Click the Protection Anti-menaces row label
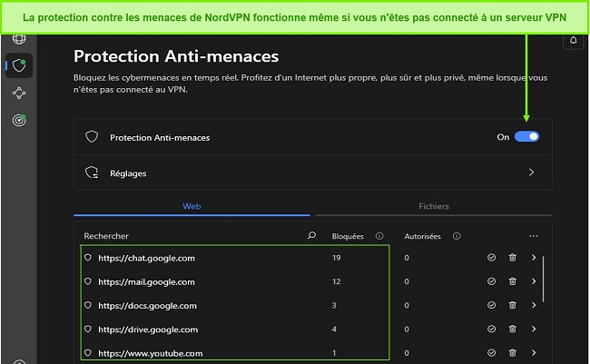Viewport: 590px width, 364px height. click(160, 138)
